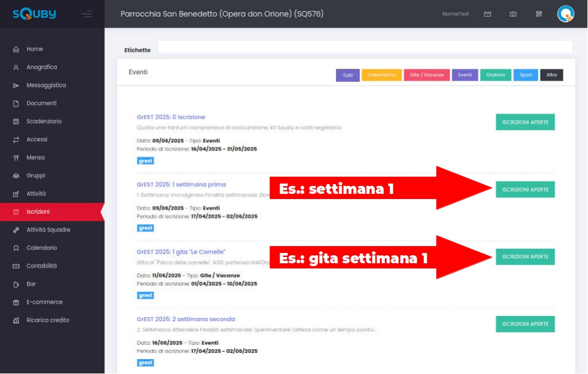Click the Mensa cutlery icon
The height and width of the screenshot is (374, 588).
[x=16, y=158]
